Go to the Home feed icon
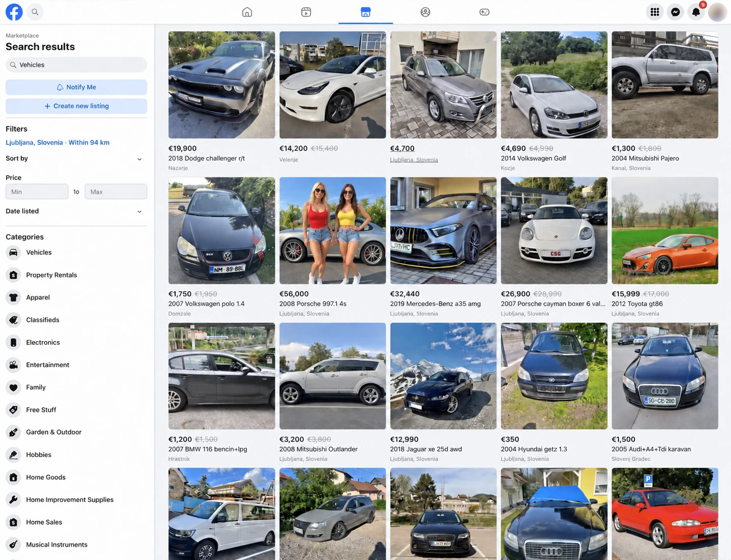731x560 pixels. [247, 12]
